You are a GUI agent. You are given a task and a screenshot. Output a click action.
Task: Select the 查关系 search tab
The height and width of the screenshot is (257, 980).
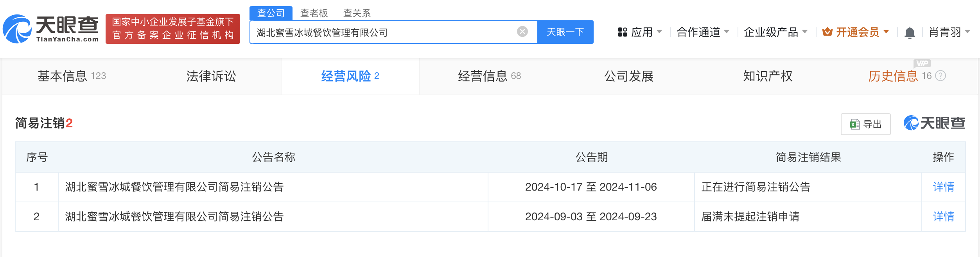357,13
